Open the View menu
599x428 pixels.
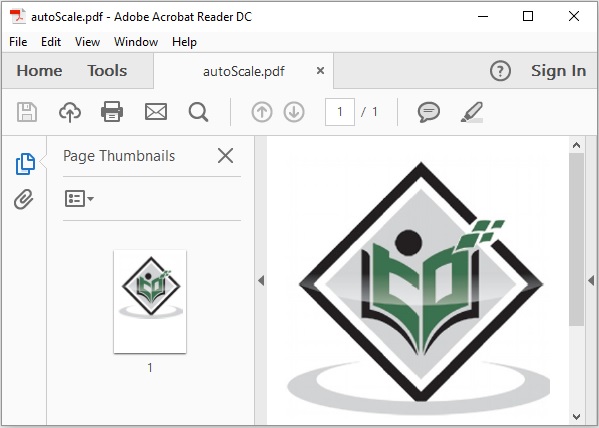[x=87, y=42]
